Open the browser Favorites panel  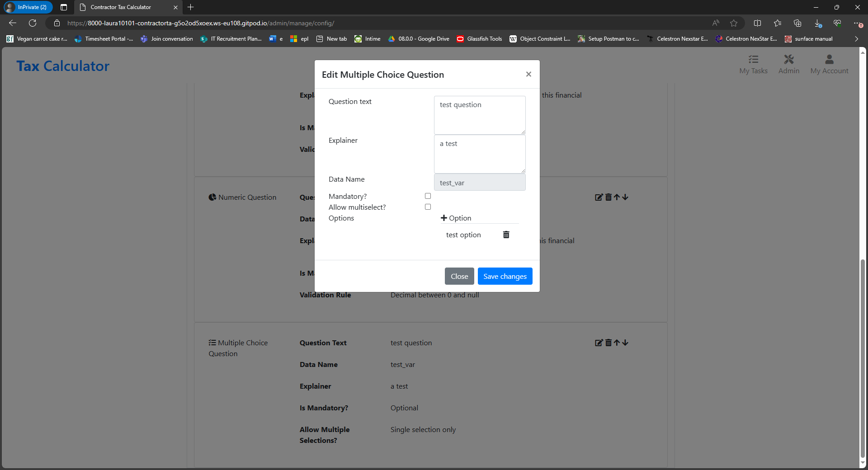[x=778, y=23]
